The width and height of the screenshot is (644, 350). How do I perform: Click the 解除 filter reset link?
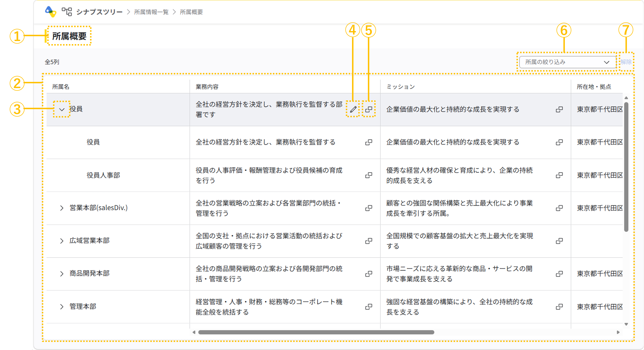tap(626, 62)
